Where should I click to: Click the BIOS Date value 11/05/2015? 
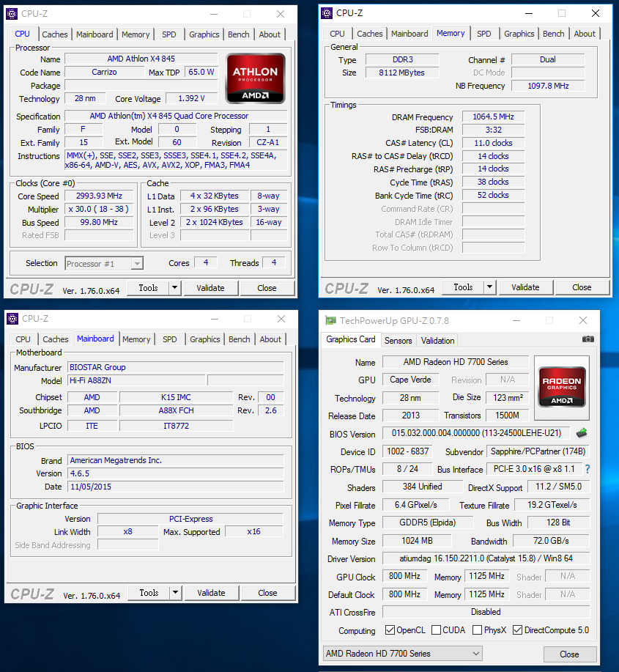176,487
